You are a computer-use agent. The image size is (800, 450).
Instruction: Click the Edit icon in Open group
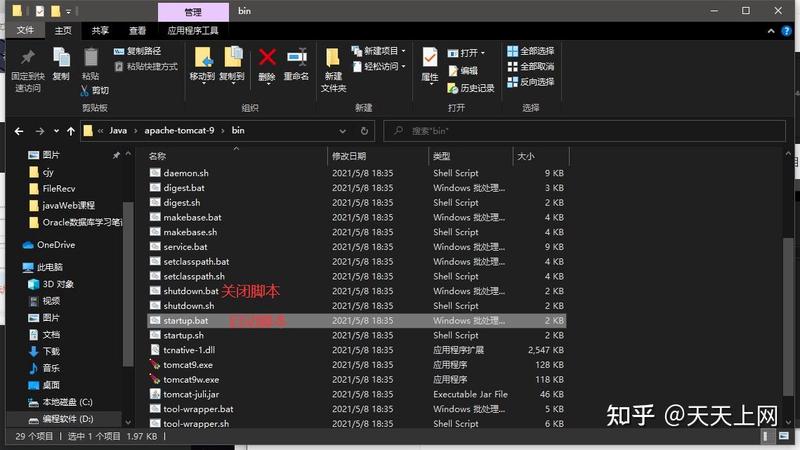click(x=453, y=71)
